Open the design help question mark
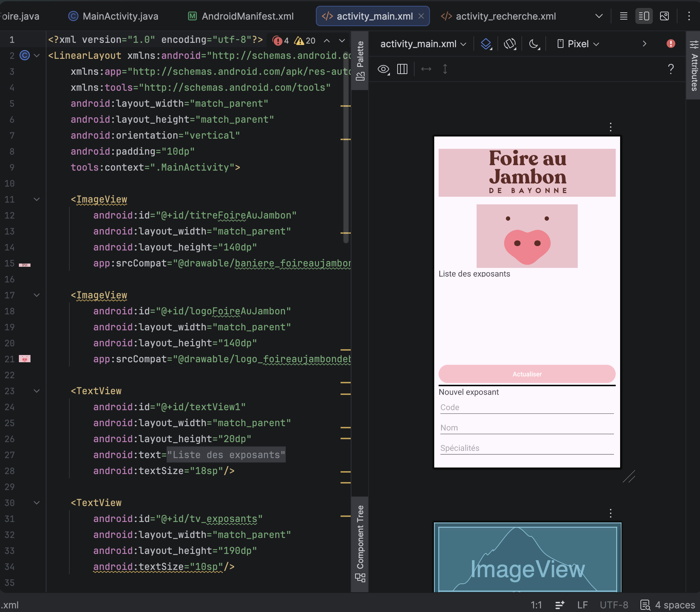The width and height of the screenshot is (700, 612). (671, 69)
